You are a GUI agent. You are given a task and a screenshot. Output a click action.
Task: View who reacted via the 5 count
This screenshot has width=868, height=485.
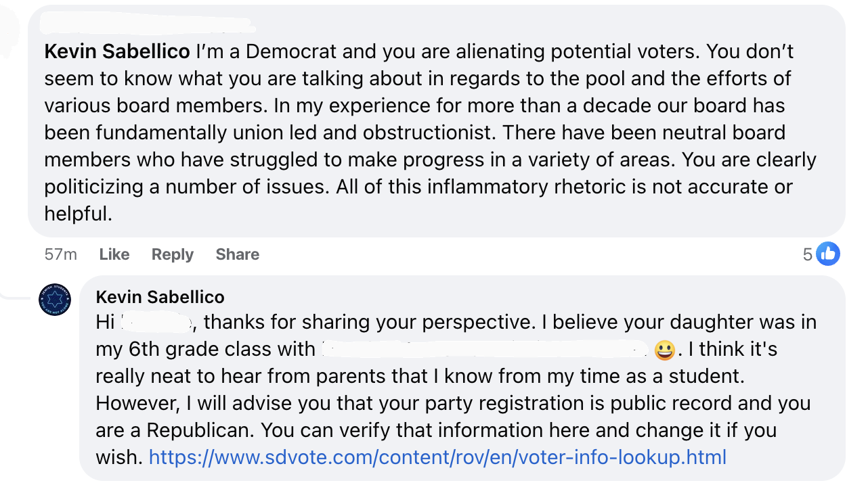807,254
